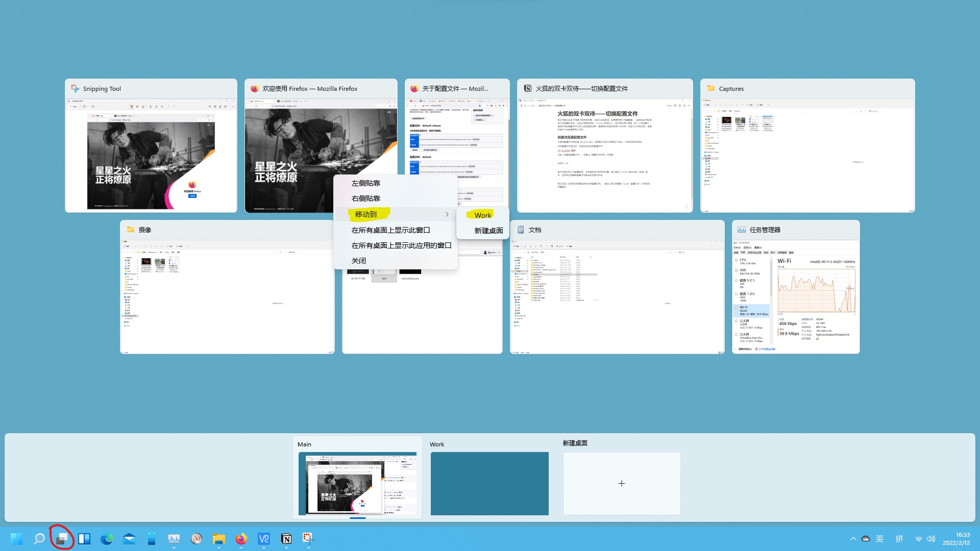Choose 左侧贴靠 in the context menu

(366, 183)
